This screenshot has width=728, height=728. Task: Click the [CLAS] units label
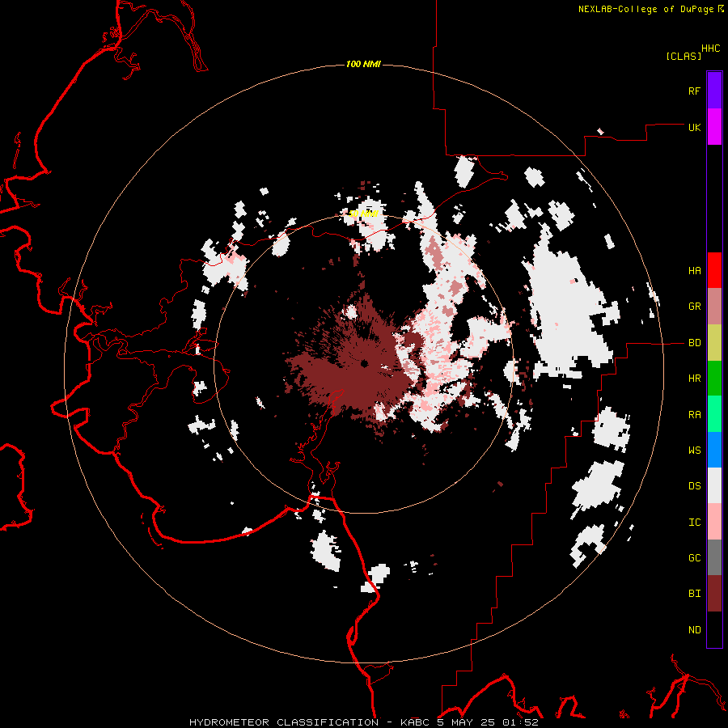coord(684,57)
